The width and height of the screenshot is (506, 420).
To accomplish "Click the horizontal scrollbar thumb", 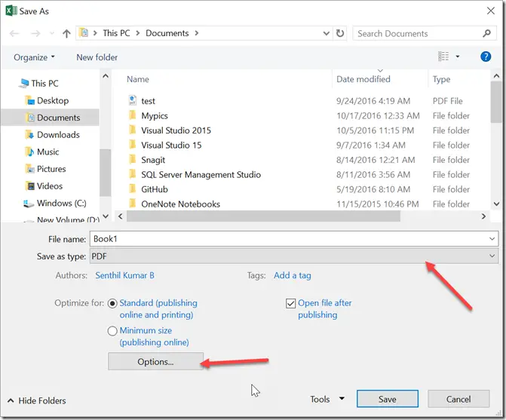I will tap(263, 216).
